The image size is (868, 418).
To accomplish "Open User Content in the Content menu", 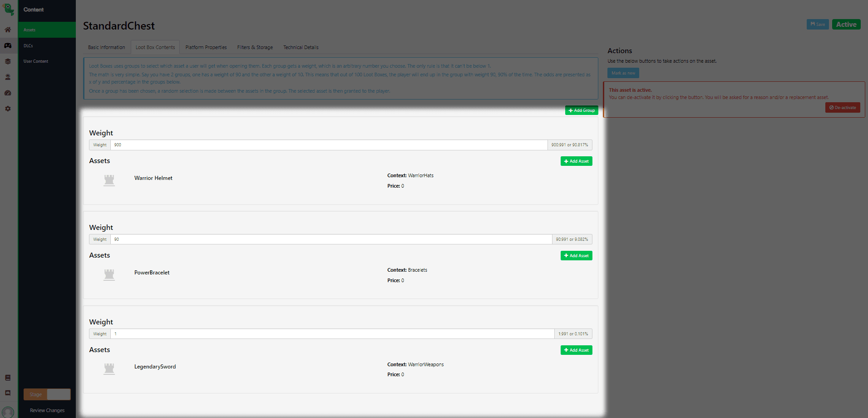I will click(47, 61).
